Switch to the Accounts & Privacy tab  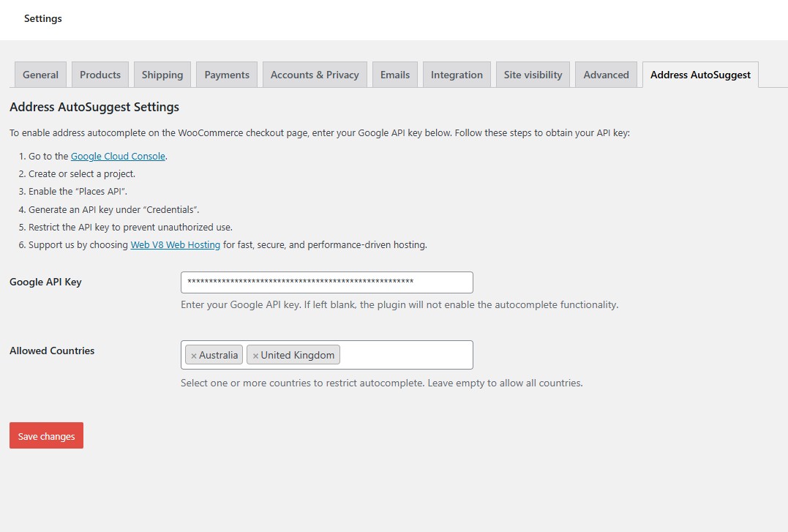click(x=314, y=74)
